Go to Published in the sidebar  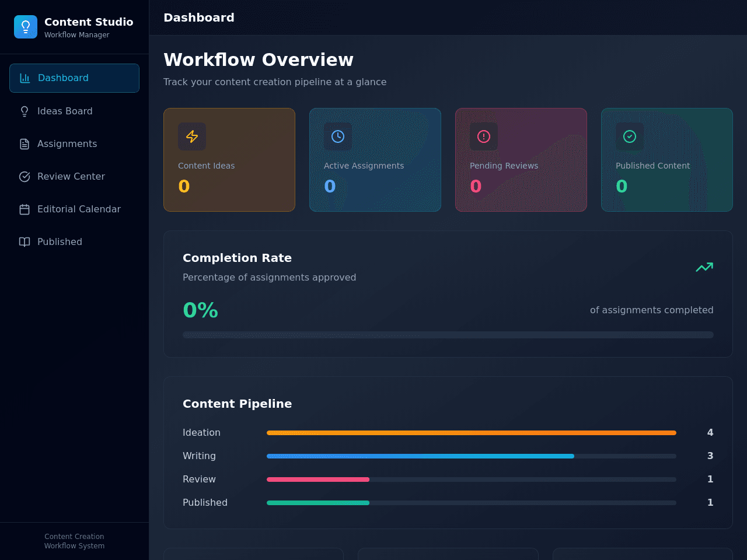point(74,242)
